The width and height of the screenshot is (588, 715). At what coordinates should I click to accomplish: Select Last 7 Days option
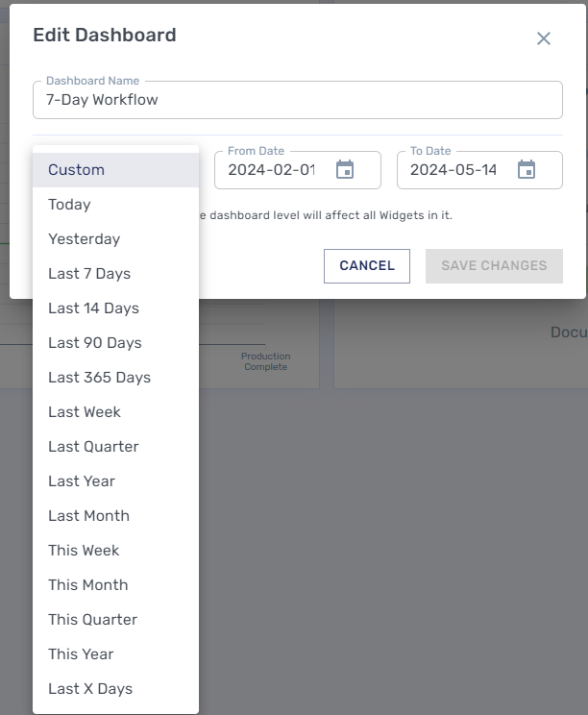[89, 274]
